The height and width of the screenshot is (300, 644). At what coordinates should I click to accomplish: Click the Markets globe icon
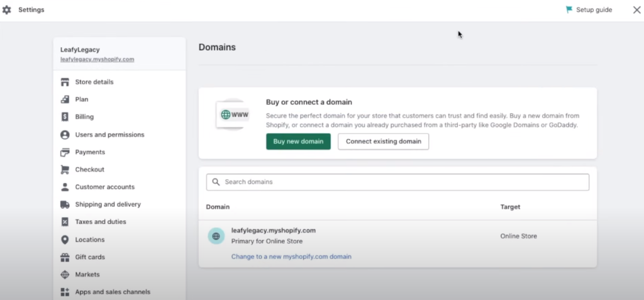tap(65, 274)
